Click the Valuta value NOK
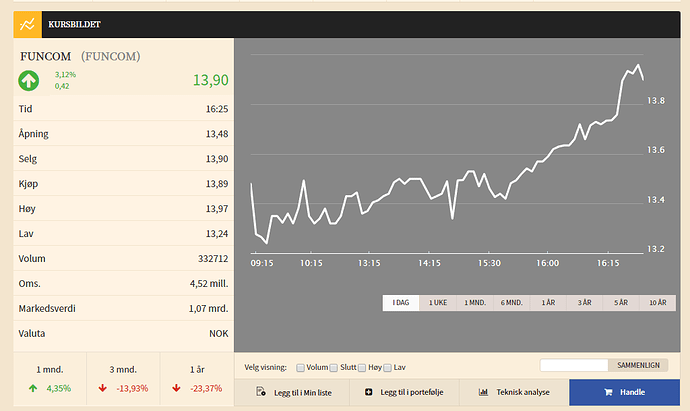Screen dimensions: 690x411 click(219, 334)
